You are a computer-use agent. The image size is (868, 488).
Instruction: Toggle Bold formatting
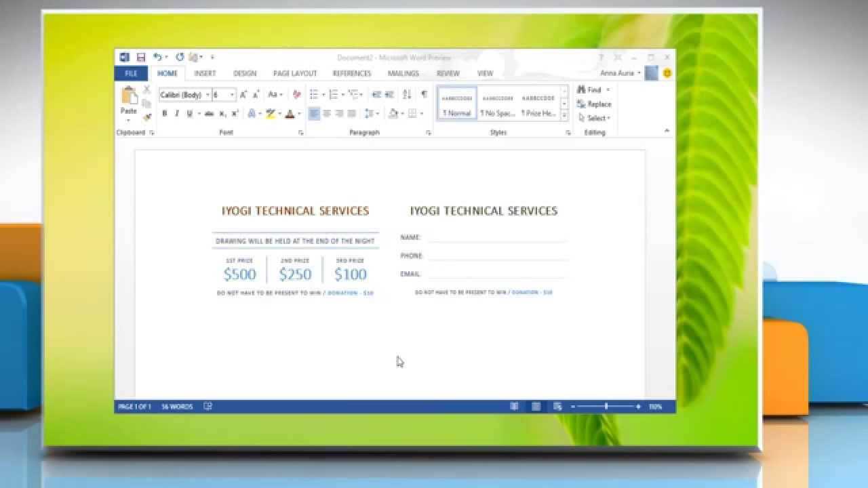tap(164, 114)
